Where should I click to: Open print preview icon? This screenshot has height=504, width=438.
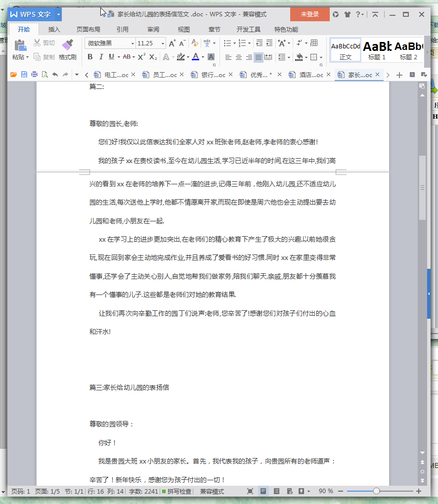coord(44,75)
